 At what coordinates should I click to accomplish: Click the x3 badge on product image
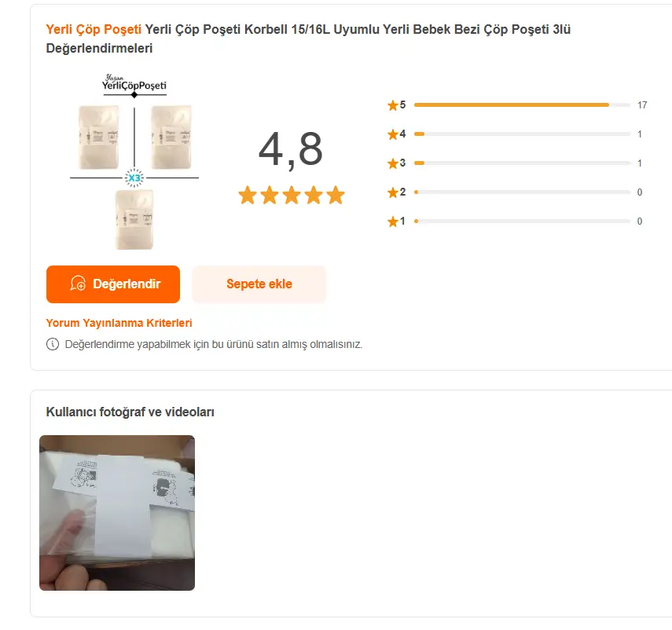(134, 178)
